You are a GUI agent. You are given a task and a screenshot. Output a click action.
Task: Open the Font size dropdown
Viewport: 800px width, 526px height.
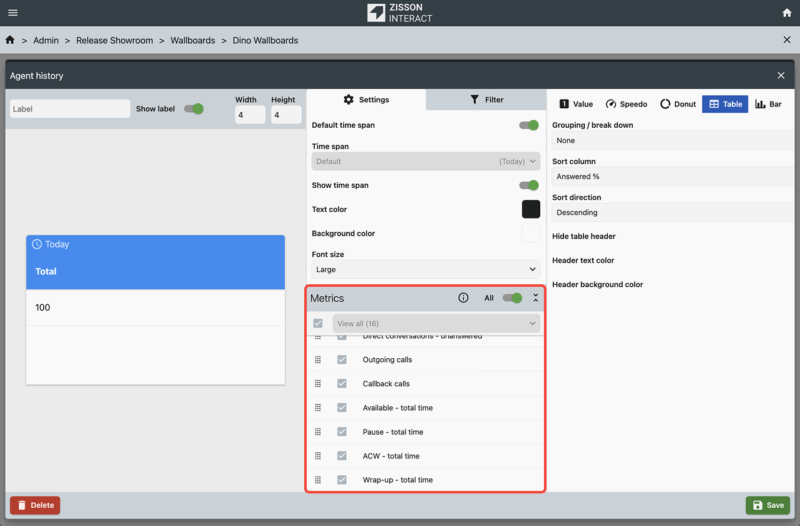tap(426, 269)
